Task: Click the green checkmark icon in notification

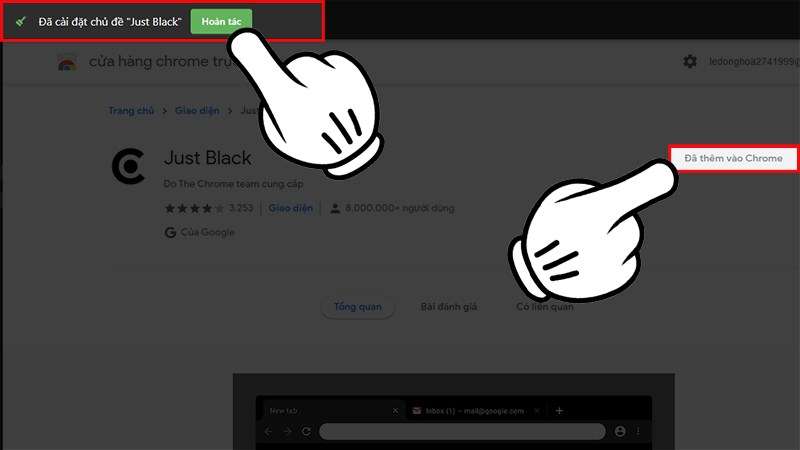Action: [21, 22]
